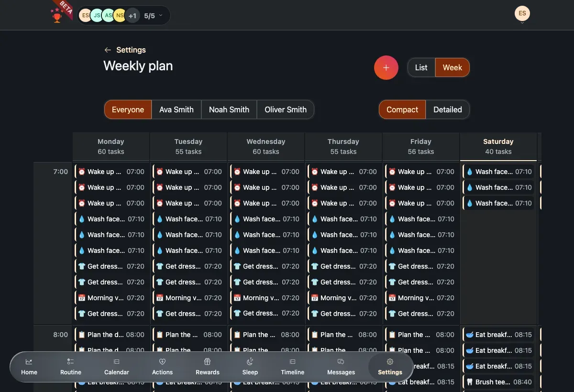Open Wednesday's first Get dressed task at 07:20

(266, 266)
